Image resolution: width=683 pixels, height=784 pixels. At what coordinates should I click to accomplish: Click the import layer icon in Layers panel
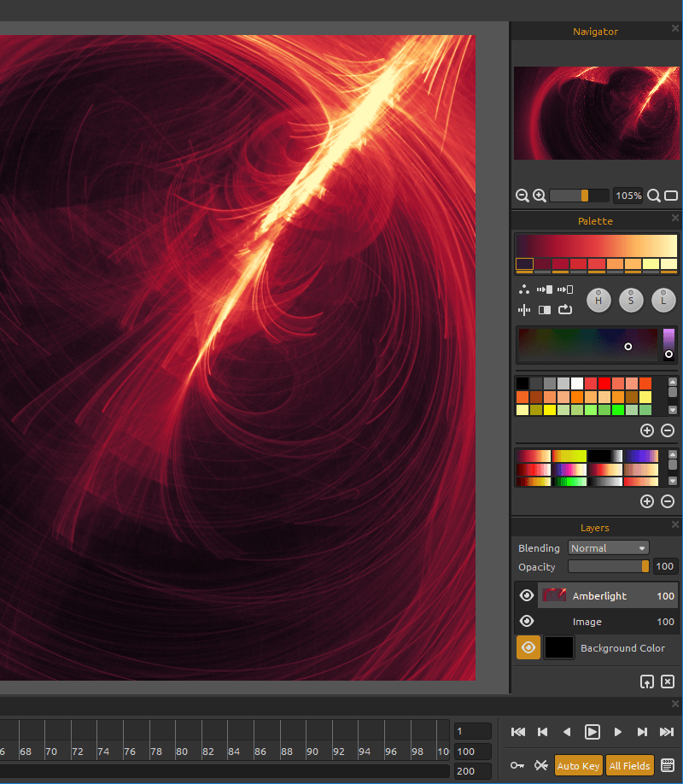(647, 682)
